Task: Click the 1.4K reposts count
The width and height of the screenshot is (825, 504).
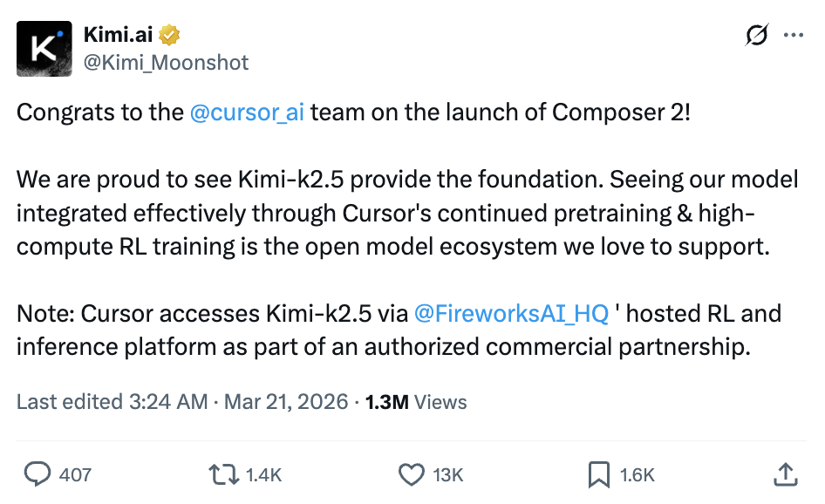Action: [x=262, y=475]
